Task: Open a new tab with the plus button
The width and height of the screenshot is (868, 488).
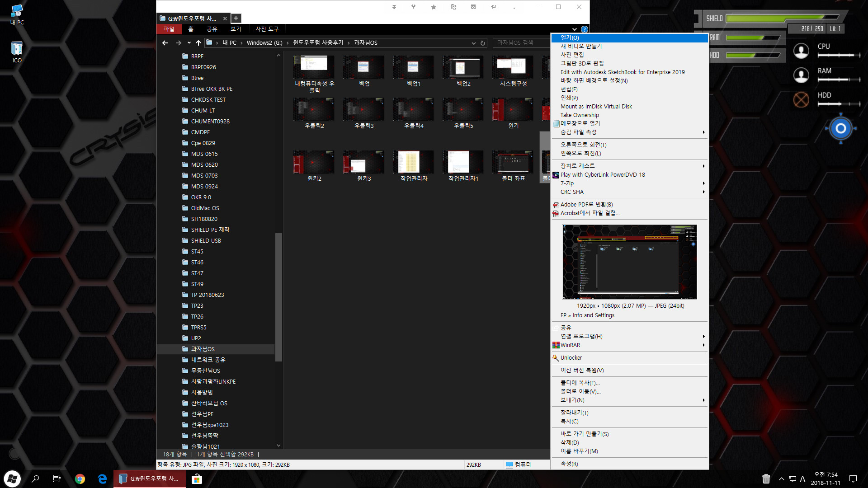Action: pyautogui.click(x=236, y=18)
